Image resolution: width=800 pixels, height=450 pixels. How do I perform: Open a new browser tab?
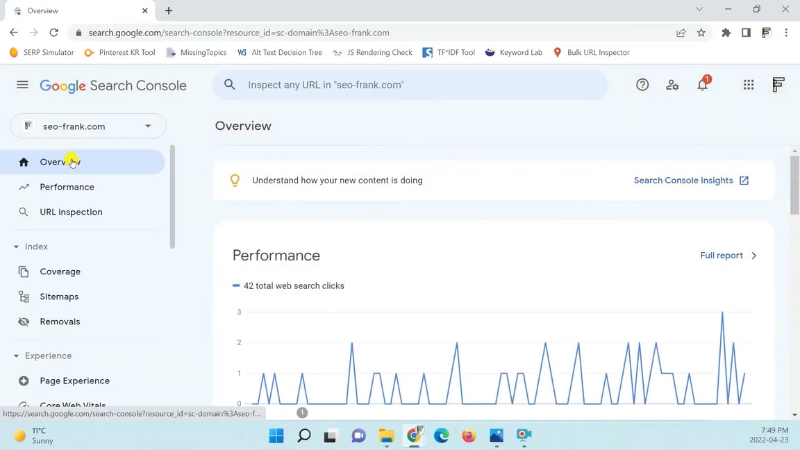click(168, 10)
